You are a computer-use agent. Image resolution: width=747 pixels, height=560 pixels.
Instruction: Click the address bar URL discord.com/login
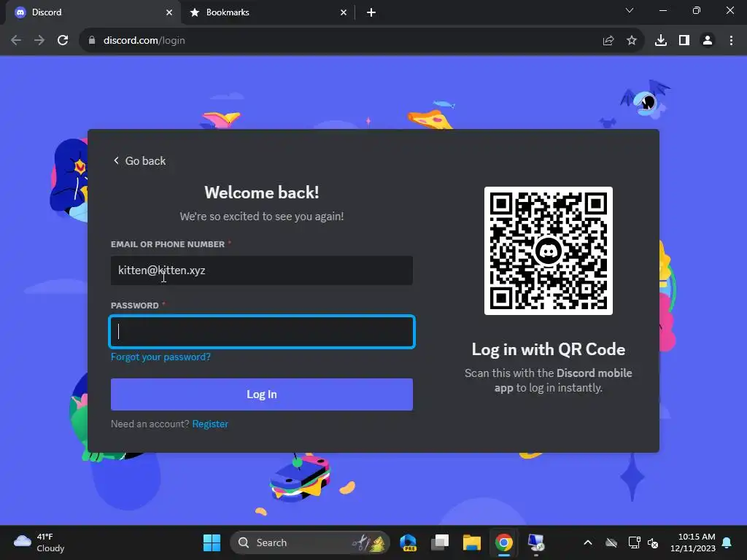click(x=144, y=41)
